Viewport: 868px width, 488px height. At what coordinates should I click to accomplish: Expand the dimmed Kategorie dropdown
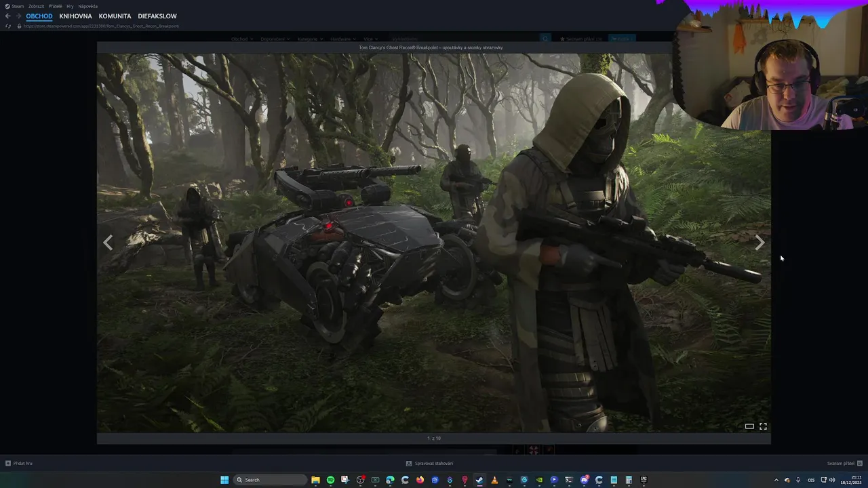[311, 39]
